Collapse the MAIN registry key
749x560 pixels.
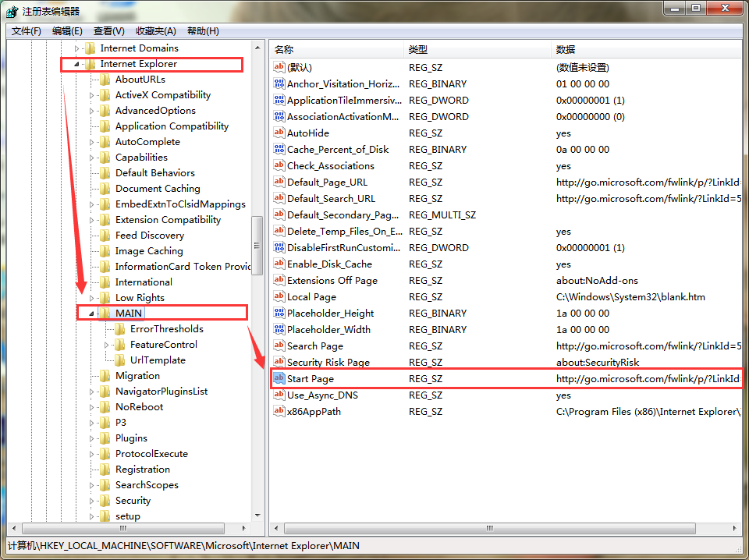pos(91,314)
